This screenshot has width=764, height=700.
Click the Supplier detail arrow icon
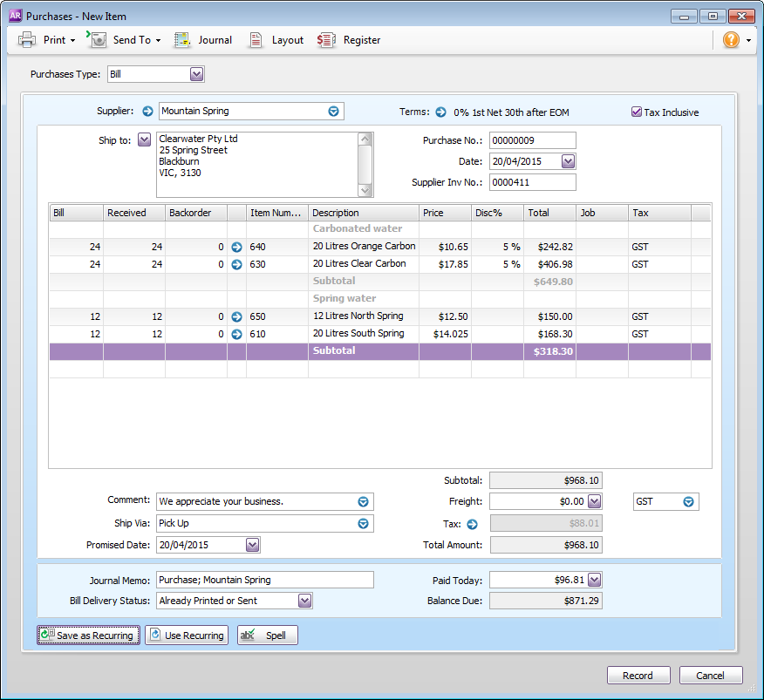(147, 112)
